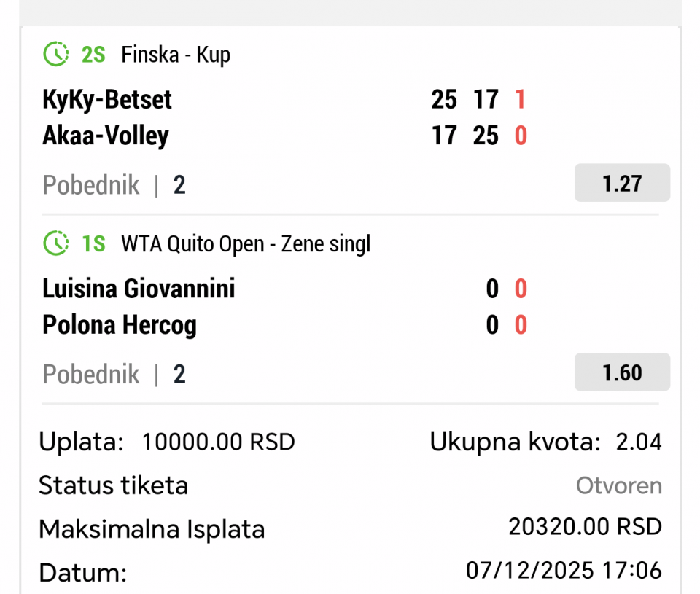Tap the Maksimalna Isplata 20320.00 RSD value

tap(585, 526)
